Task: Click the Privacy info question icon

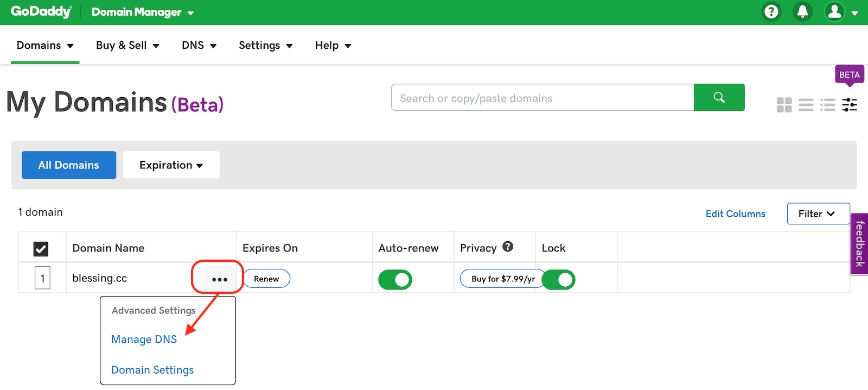Action: (508, 247)
